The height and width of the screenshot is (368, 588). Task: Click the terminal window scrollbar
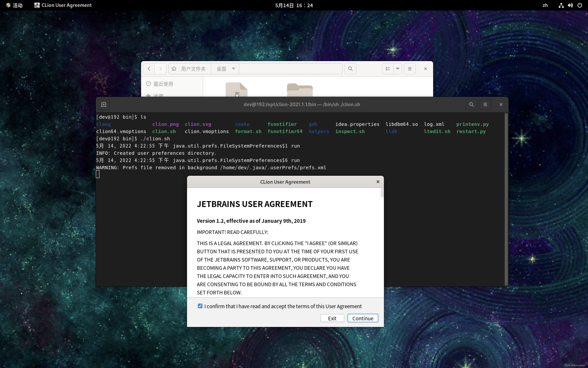(x=506, y=199)
